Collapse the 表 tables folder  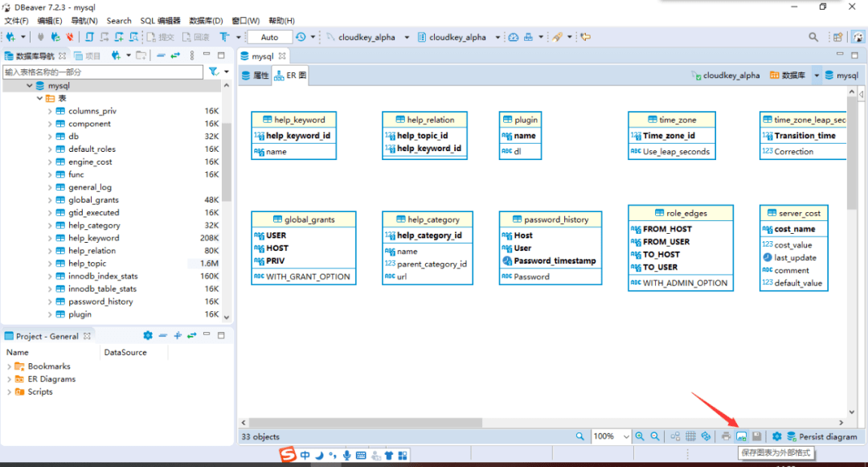pos(40,99)
